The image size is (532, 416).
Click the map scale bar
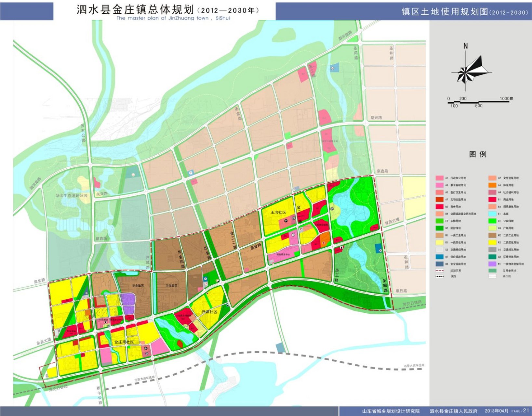coord(479,102)
